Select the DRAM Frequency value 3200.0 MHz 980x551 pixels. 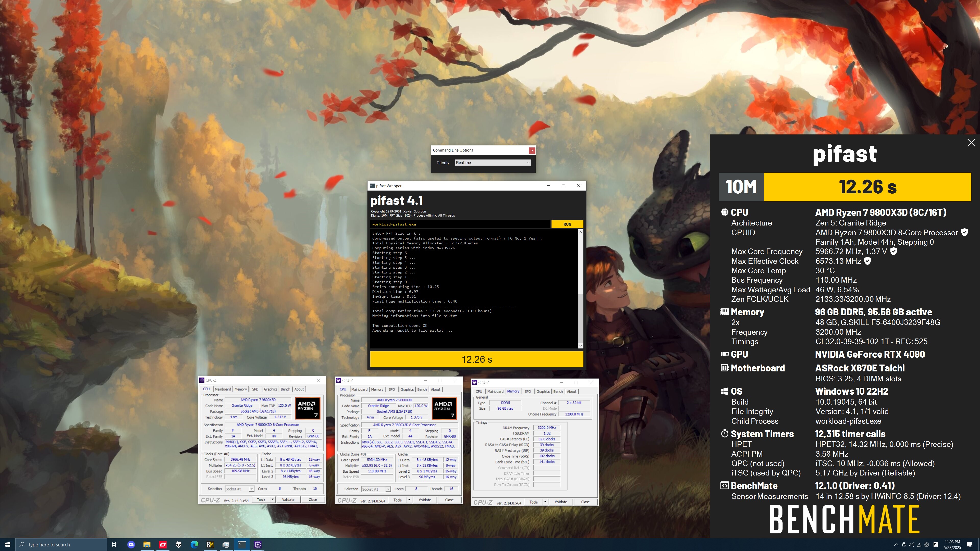coord(547,428)
